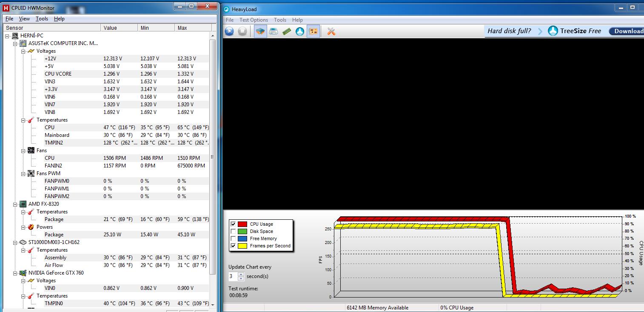
Task: Open the HWMonitor File menu
Action: (x=9, y=19)
